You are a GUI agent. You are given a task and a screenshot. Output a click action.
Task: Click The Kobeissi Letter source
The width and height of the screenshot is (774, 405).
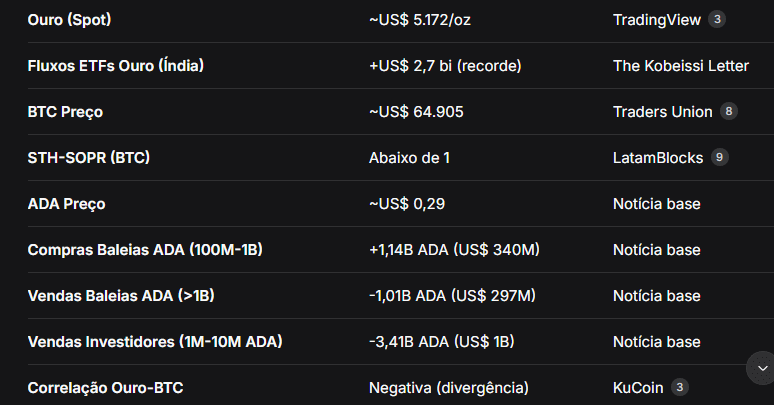pyautogui.click(x=680, y=66)
